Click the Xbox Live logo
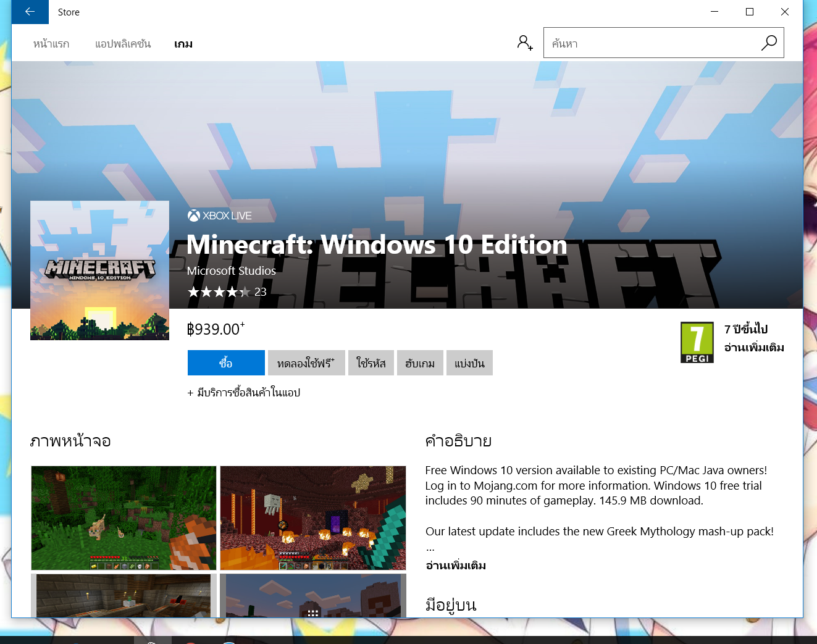The image size is (817, 644). tap(220, 215)
